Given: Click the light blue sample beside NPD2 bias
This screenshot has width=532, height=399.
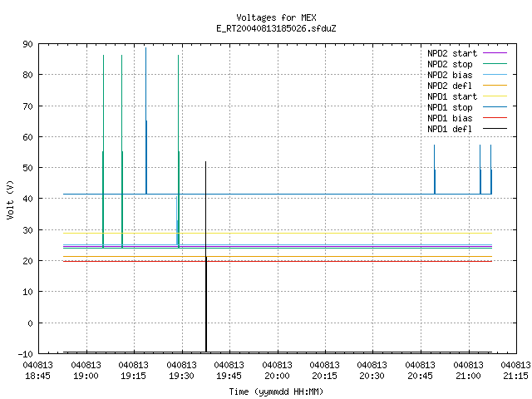Looking at the screenshot, I should pyautogui.click(x=495, y=75).
